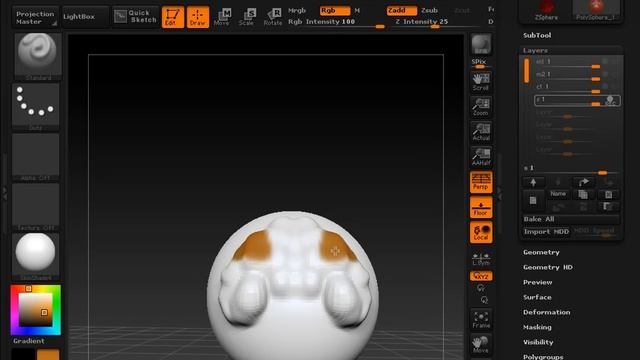640x360 pixels.
Task: Set canvas to Actual size
Action: click(481, 132)
